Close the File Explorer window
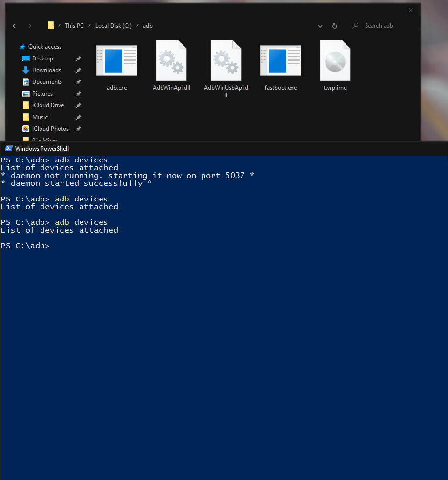448x480 pixels. tap(411, 10)
